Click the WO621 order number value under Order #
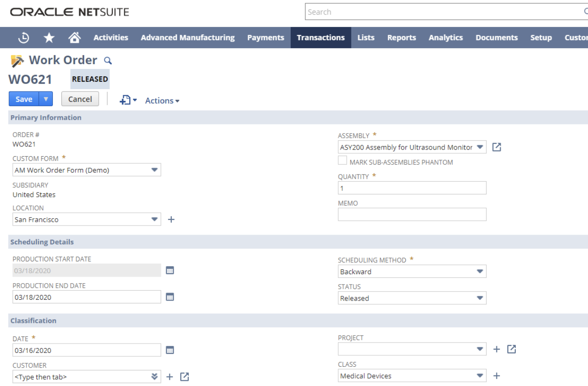The height and width of the screenshot is (386, 588). (x=24, y=144)
